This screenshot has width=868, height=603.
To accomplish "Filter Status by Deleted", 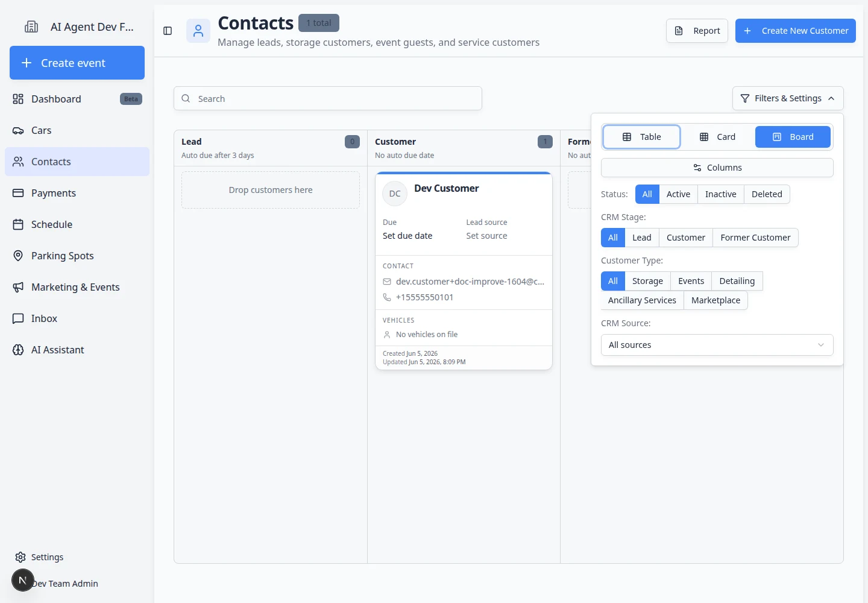I will coord(767,194).
